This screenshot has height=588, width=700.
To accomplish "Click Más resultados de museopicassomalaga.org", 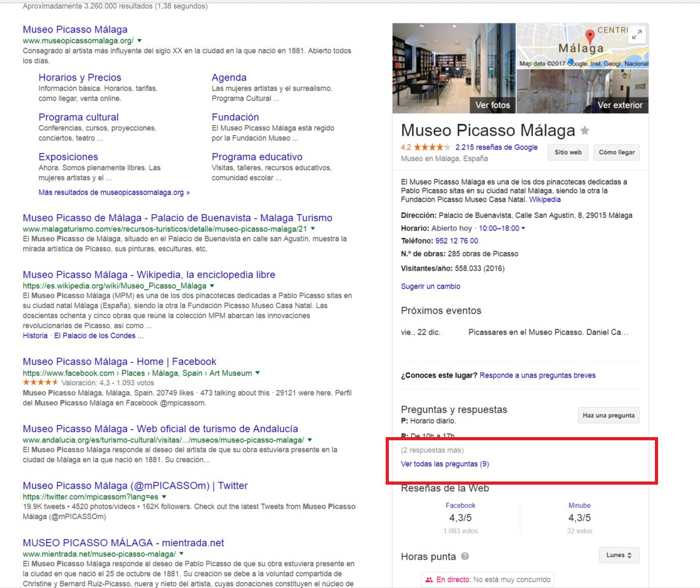I will [114, 192].
